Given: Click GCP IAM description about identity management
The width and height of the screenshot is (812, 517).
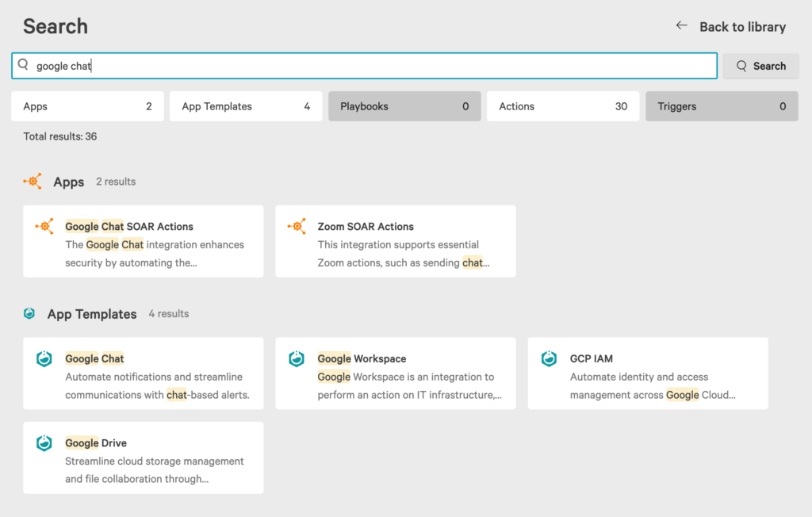Looking at the screenshot, I should click(653, 386).
